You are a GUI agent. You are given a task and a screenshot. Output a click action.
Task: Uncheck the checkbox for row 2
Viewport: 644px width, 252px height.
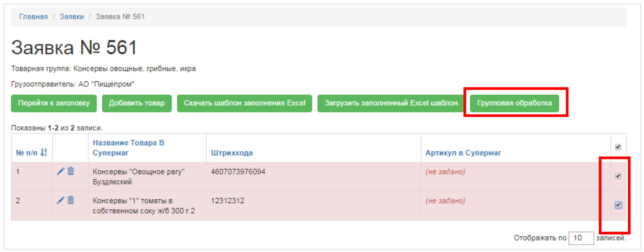coord(618,205)
